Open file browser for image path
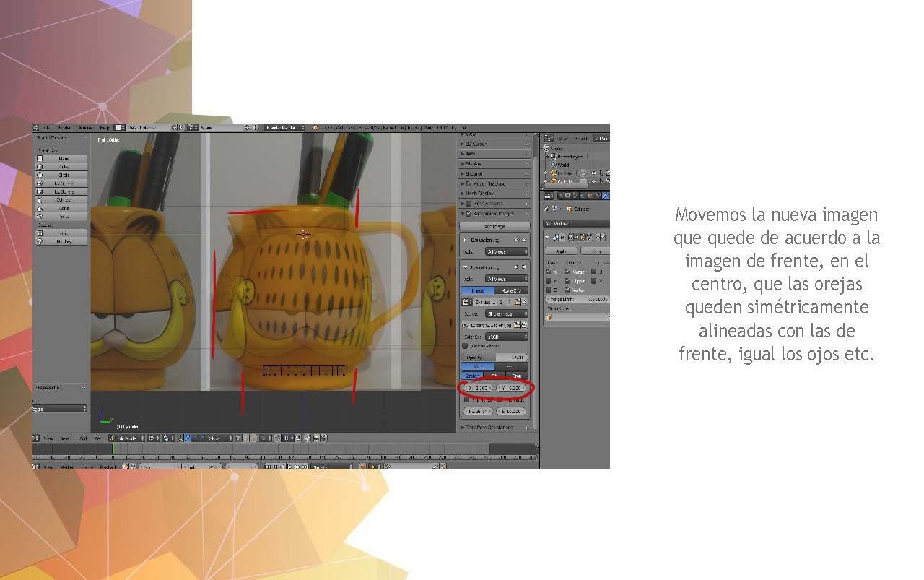This screenshot has width=924, height=580. tap(519, 325)
